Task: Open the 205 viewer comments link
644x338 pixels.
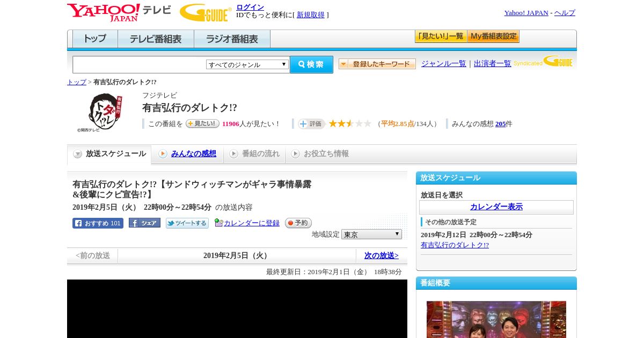Action: pos(500,124)
